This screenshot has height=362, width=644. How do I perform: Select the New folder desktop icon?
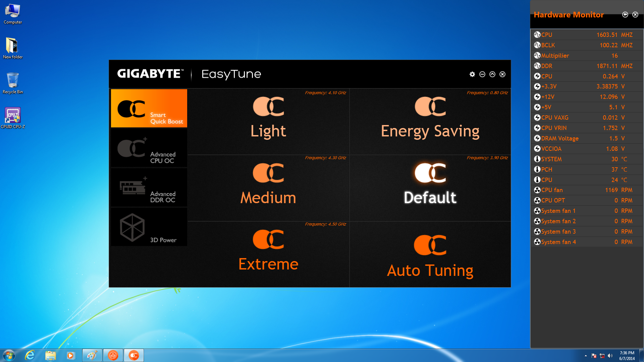coord(13,48)
